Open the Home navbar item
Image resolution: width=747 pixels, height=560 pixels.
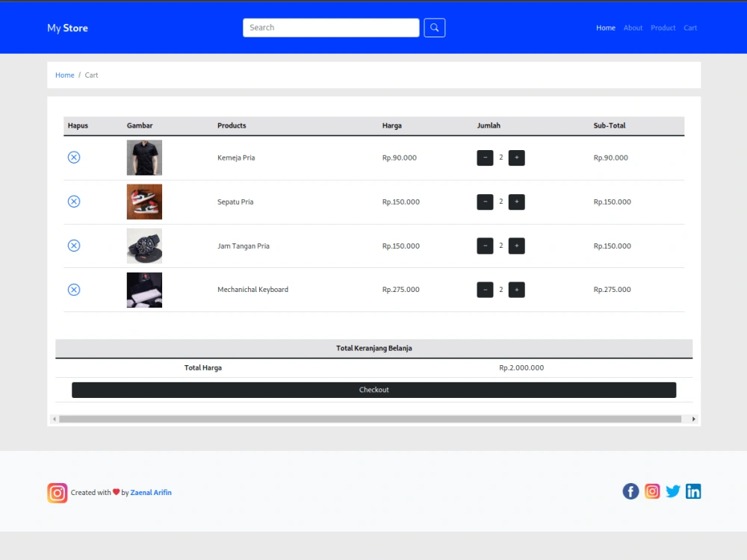pyautogui.click(x=606, y=28)
